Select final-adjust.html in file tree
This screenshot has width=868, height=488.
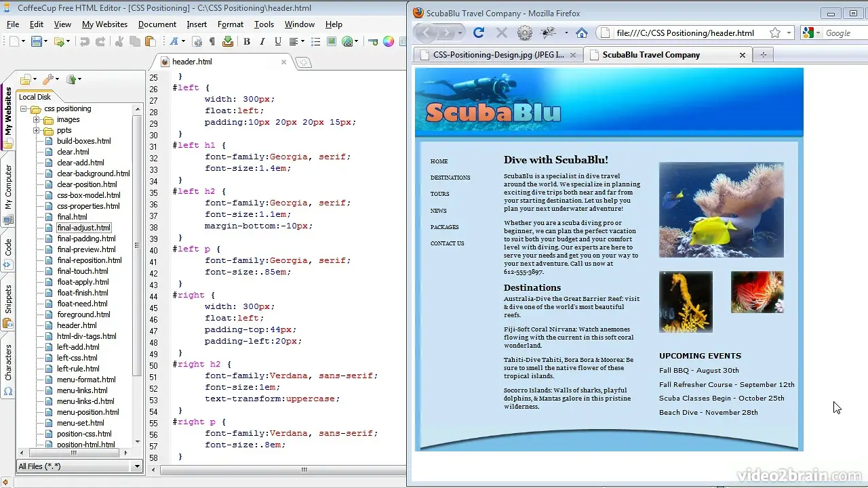point(83,228)
